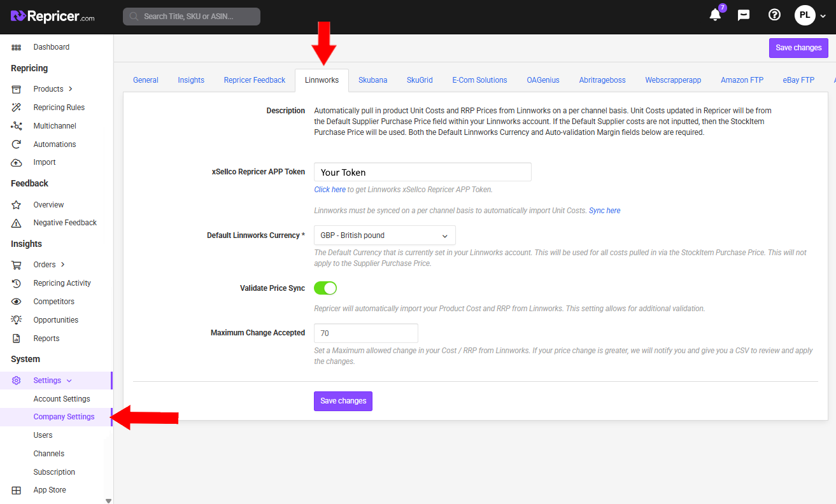Screen dimensions: 836x504
Task: Open the Skubana tab
Action: 372,80
